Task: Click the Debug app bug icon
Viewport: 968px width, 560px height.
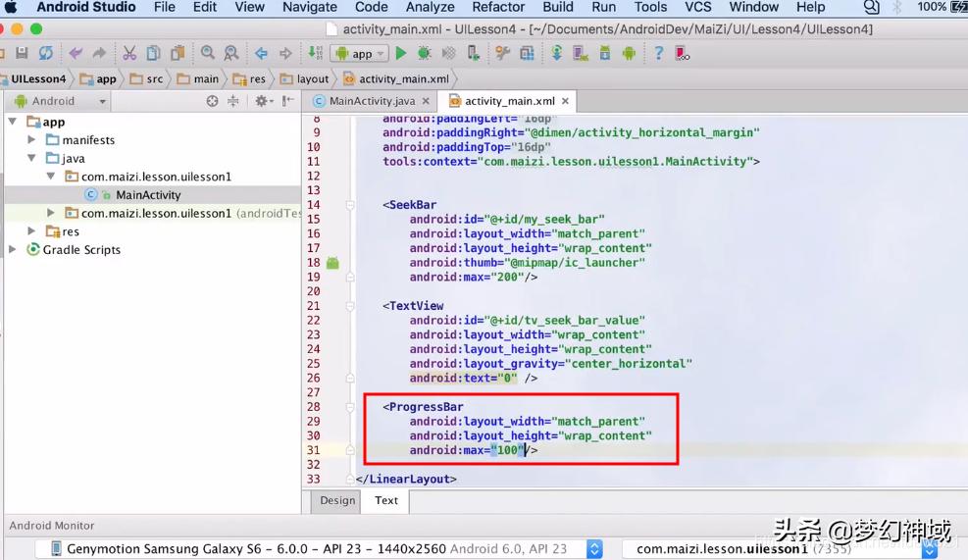Action: (x=425, y=53)
